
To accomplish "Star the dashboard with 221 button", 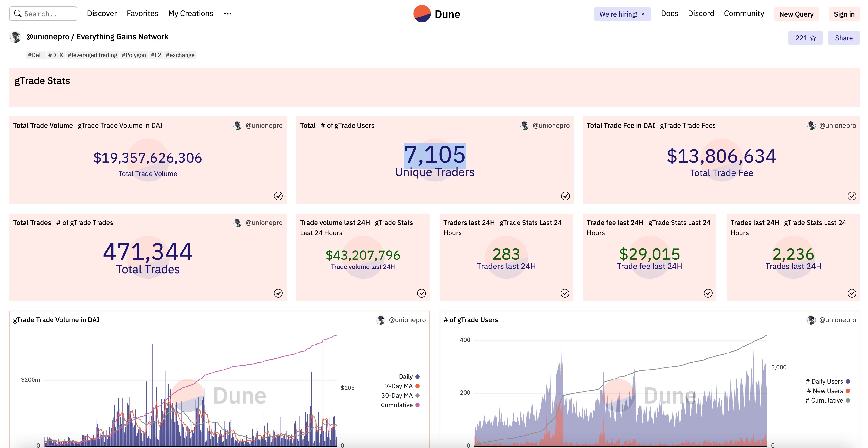I will [805, 38].
